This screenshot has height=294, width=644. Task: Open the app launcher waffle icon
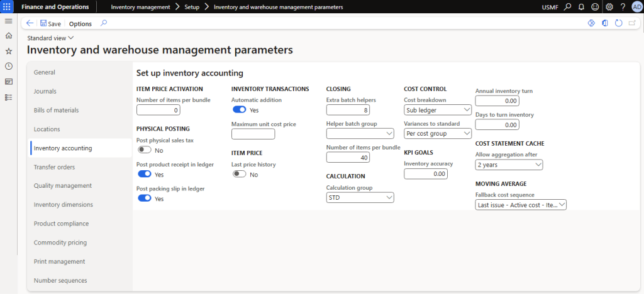tap(7, 7)
